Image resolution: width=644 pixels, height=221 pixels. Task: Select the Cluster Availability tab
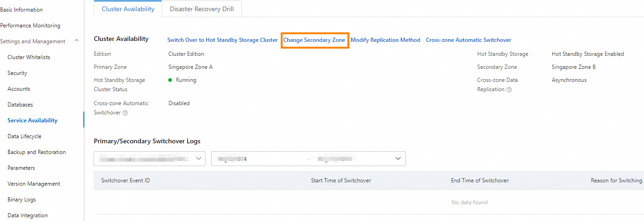[x=128, y=9]
